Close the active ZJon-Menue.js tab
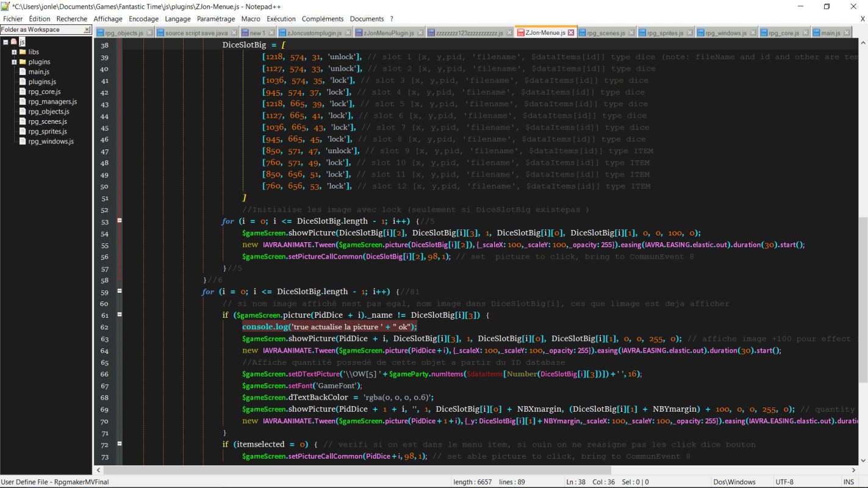868x488 pixels. coord(571,33)
